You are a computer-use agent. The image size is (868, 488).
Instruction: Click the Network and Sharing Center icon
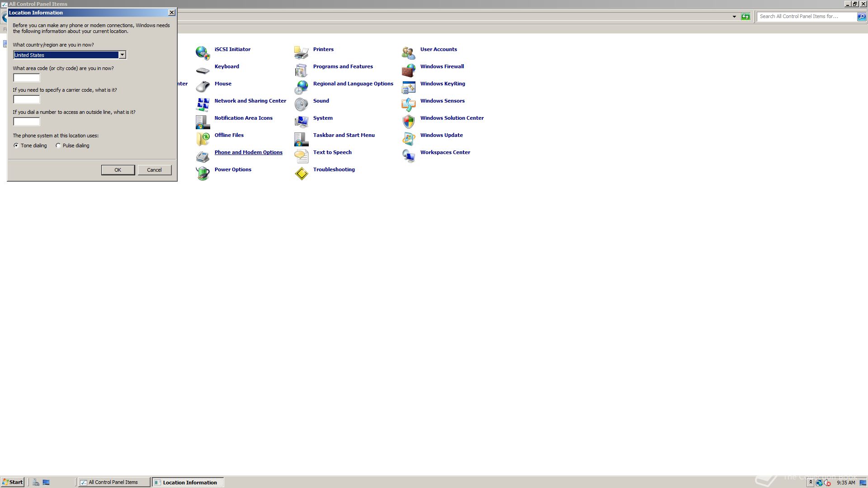pyautogui.click(x=203, y=104)
